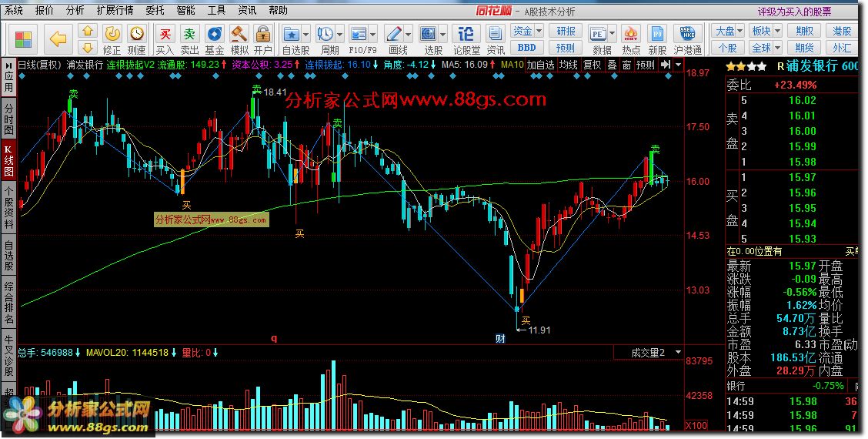
Task: Open the chart toolbar's small down-arrow menu
Action: click(x=679, y=65)
